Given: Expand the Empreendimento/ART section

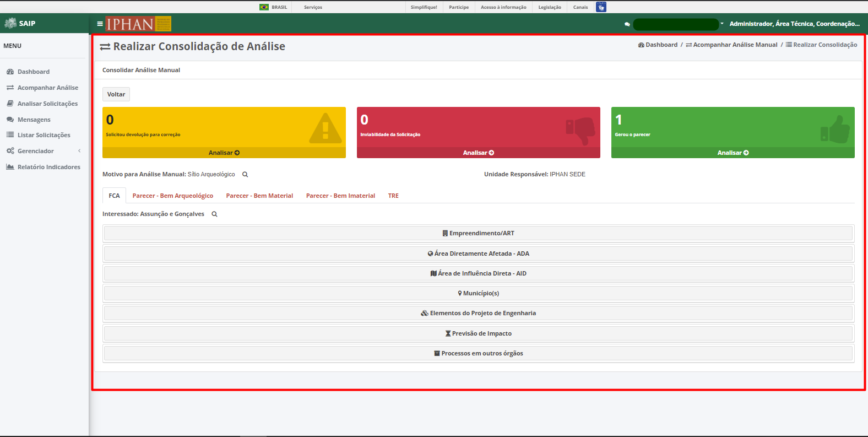Looking at the screenshot, I should pyautogui.click(x=478, y=234).
